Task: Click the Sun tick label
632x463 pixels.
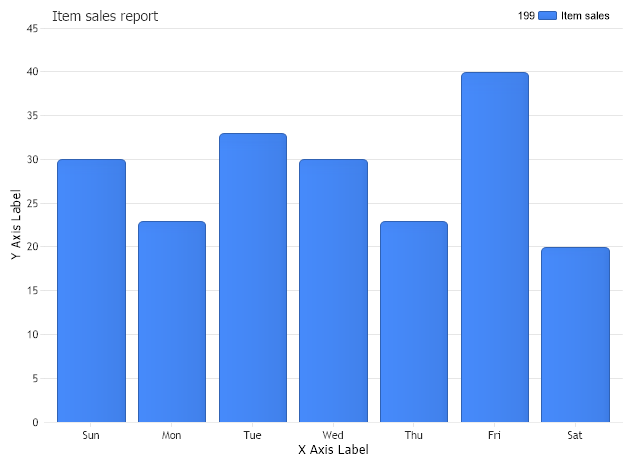Action: [91, 435]
